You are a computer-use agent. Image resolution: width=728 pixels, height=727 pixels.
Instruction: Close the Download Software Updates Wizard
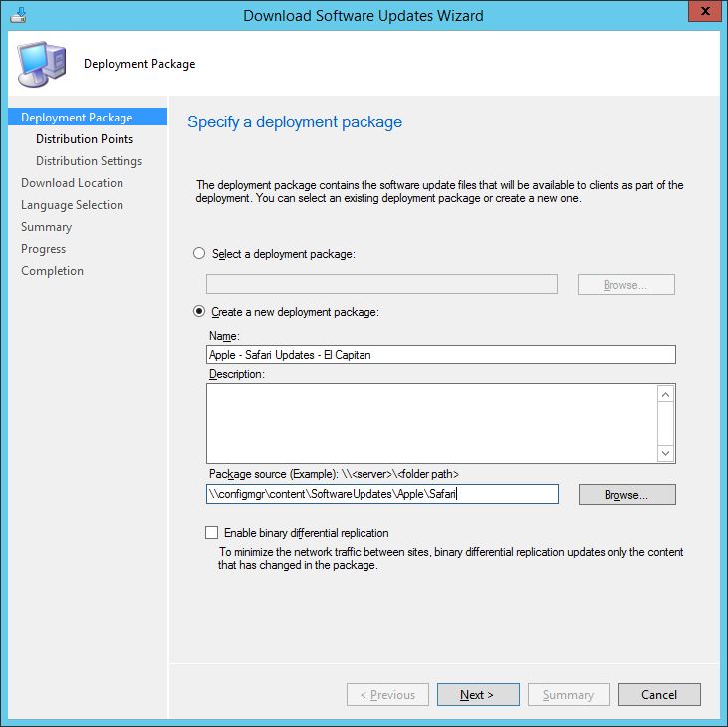(704, 11)
